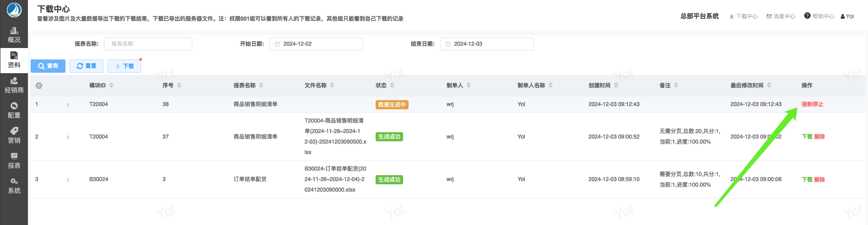Click the blue 查询 search button
The width and height of the screenshot is (868, 225).
pos(48,66)
